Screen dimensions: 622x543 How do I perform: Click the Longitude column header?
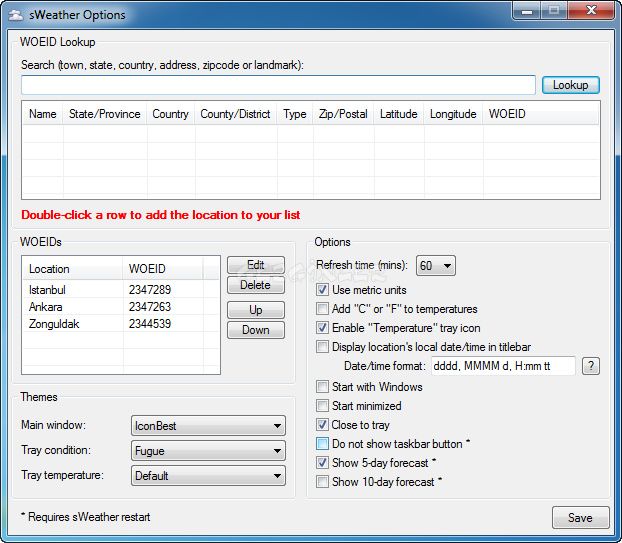pos(453,114)
